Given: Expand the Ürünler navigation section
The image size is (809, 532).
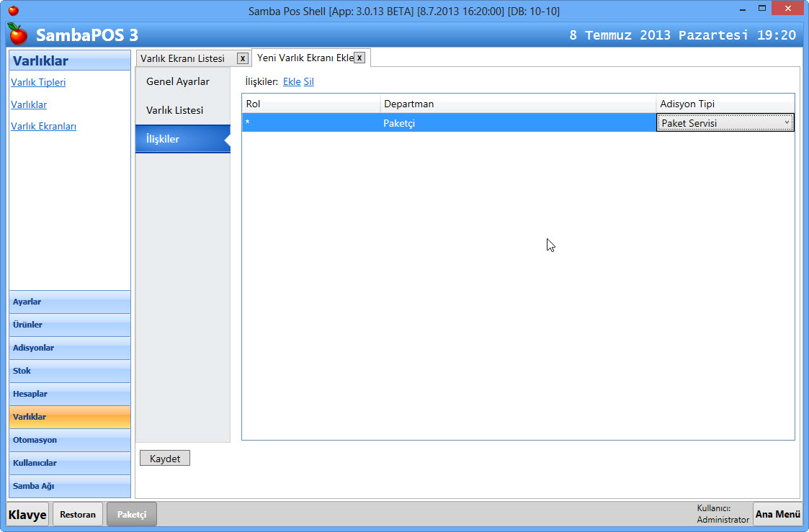Looking at the screenshot, I should [x=69, y=325].
